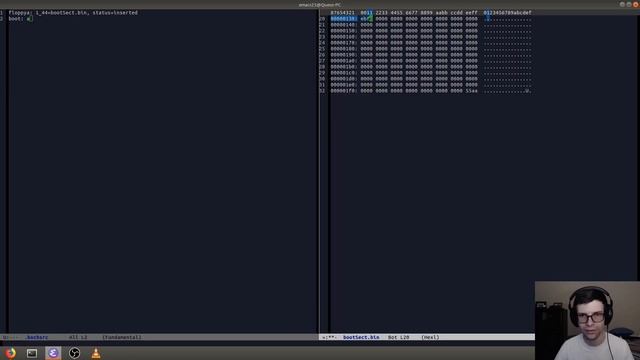Close the Emacs window

[636, 4]
